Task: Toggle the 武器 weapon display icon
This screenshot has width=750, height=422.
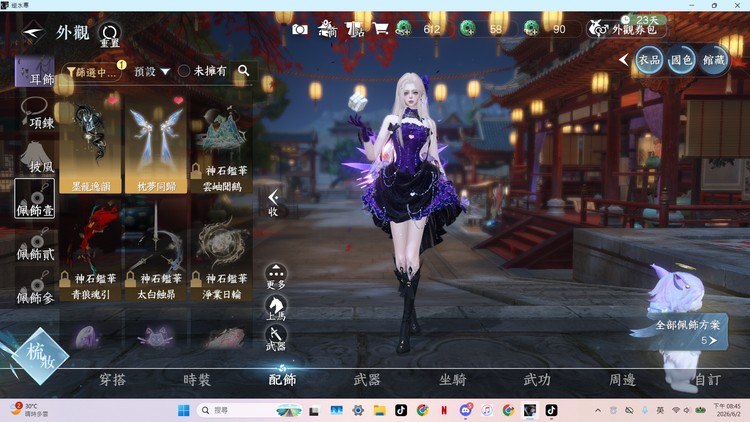Action: click(276, 337)
